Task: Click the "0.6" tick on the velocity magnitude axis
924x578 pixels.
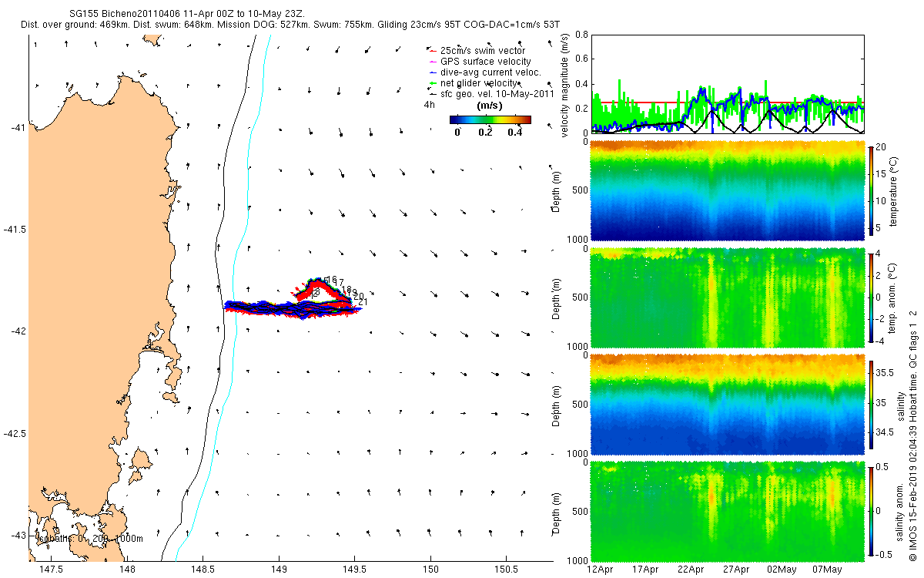Action: coord(580,59)
